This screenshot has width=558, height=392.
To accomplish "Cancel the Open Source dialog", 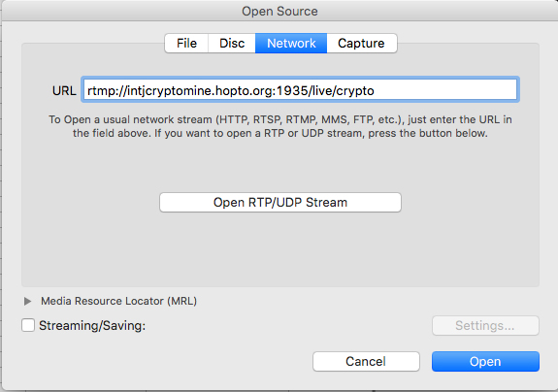I will click(366, 361).
